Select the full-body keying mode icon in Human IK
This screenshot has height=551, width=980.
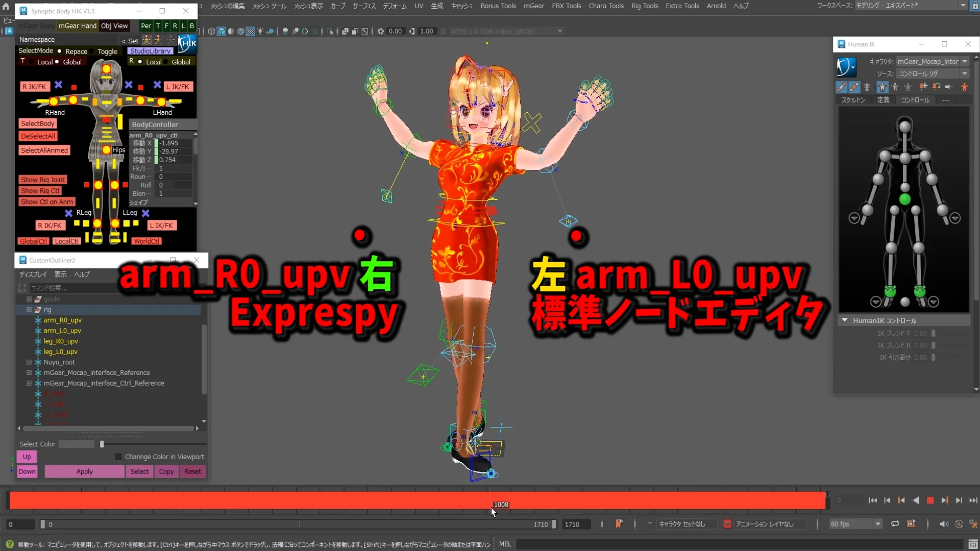click(882, 87)
